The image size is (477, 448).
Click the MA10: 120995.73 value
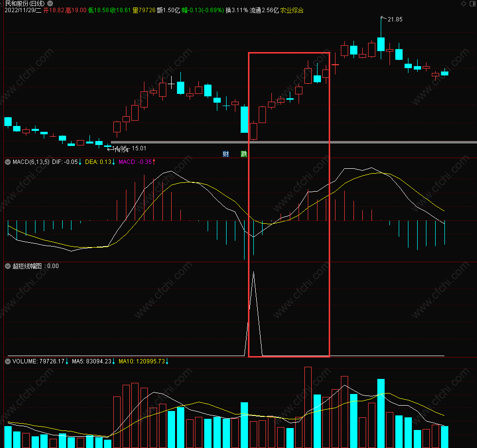coord(141,361)
